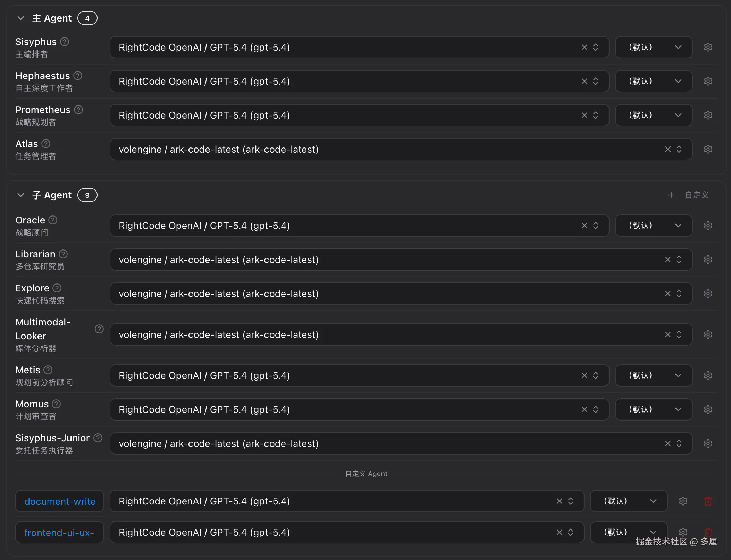Open Oracle 默认 variant dropdown
Screen dimensions: 731x560
click(x=654, y=226)
